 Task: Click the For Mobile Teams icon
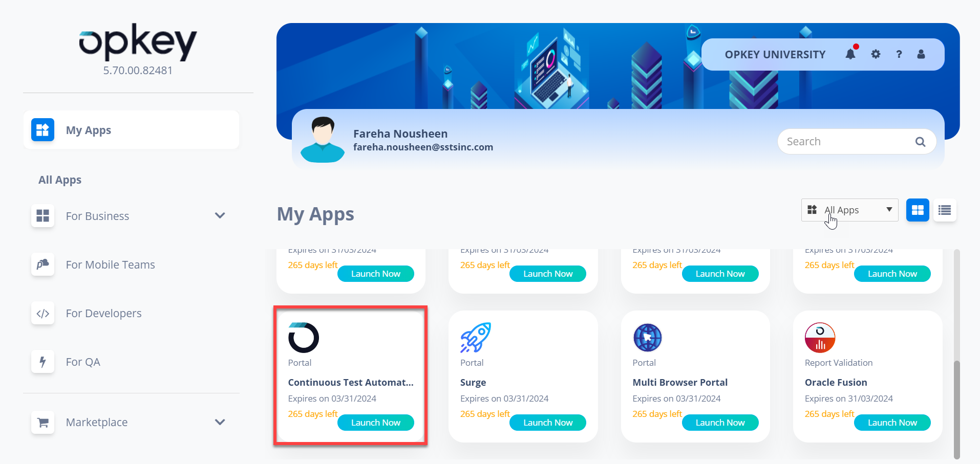tap(42, 264)
